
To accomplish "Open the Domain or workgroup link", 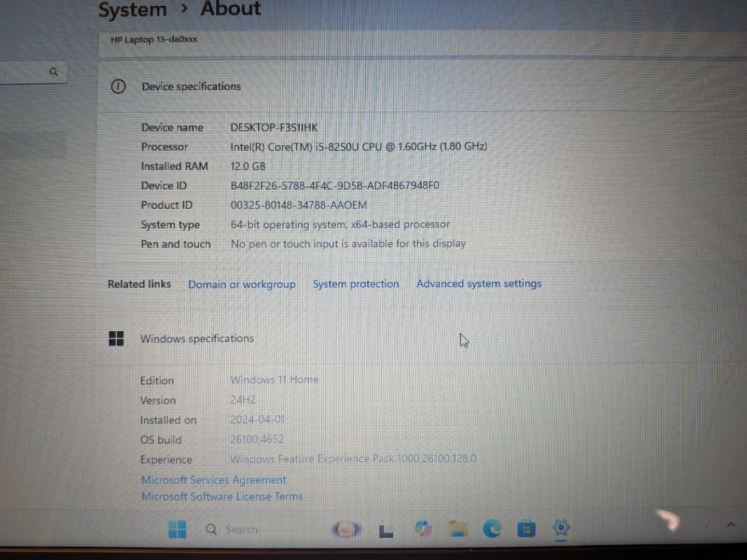I will click(242, 285).
